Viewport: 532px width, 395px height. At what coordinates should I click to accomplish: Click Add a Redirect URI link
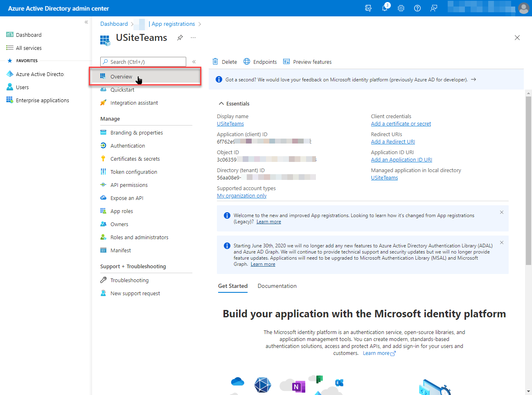[393, 142]
